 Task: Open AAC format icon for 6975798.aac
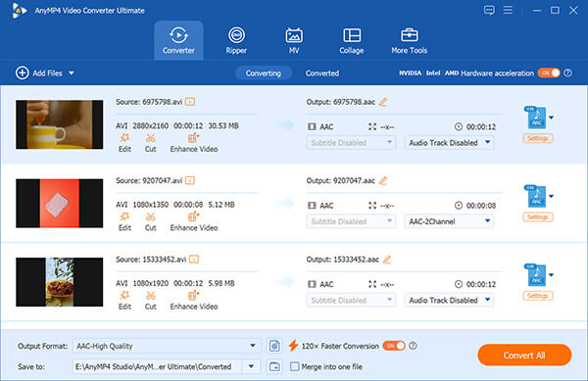coord(535,118)
